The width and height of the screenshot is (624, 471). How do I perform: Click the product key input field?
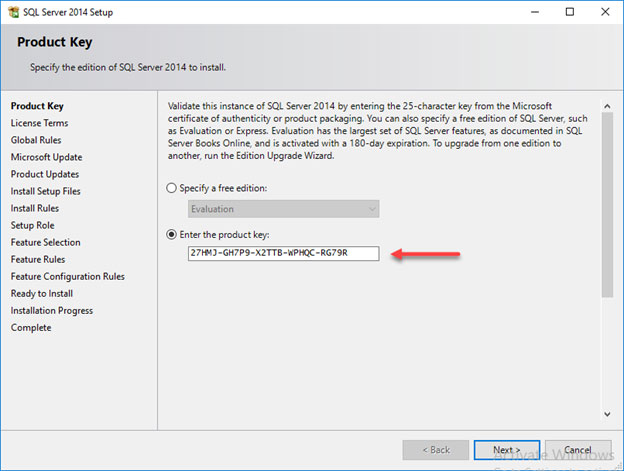(x=283, y=253)
